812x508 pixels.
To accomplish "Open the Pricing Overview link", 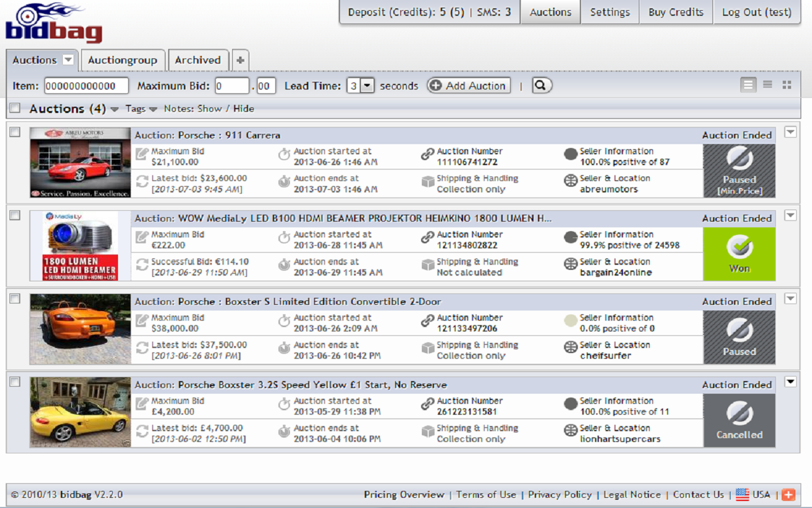I will [x=404, y=495].
